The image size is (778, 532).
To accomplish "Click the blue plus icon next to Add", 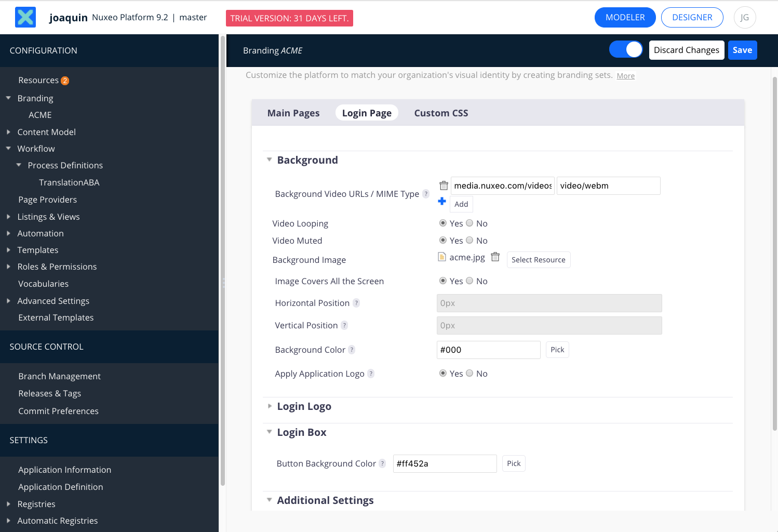I will click(442, 202).
